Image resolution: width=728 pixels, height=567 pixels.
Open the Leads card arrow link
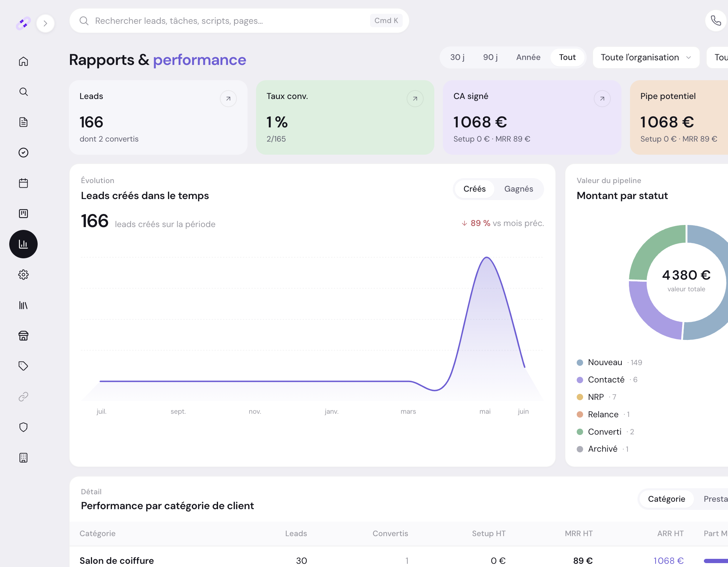228,99
